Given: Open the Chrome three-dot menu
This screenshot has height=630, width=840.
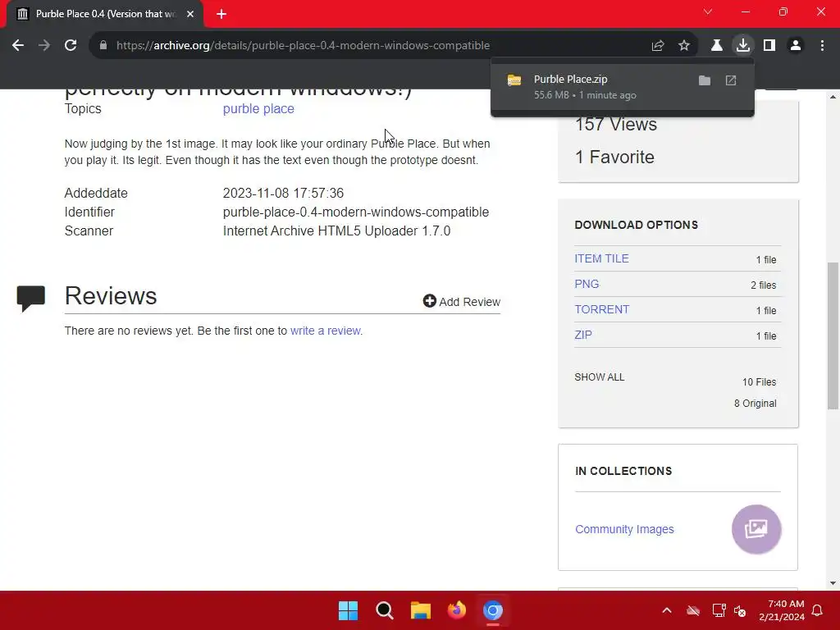Looking at the screenshot, I should (822, 46).
